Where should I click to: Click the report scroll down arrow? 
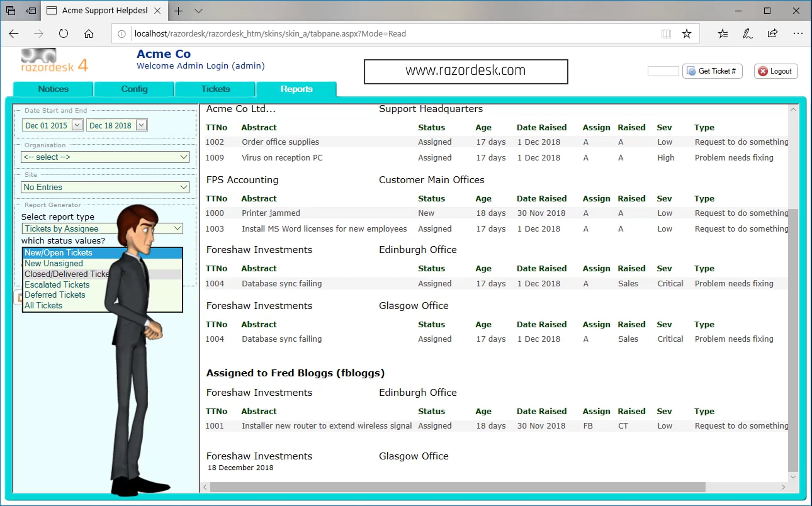pyautogui.click(x=793, y=477)
